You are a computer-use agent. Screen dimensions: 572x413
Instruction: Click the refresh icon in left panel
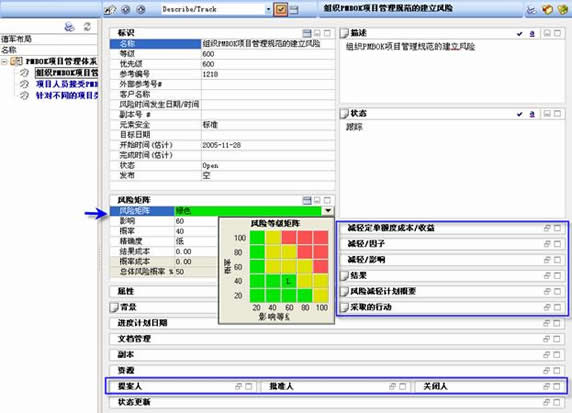[87, 27]
